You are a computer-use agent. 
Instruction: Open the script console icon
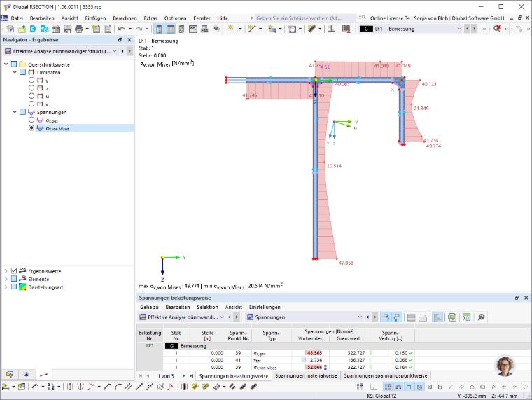[193, 29]
